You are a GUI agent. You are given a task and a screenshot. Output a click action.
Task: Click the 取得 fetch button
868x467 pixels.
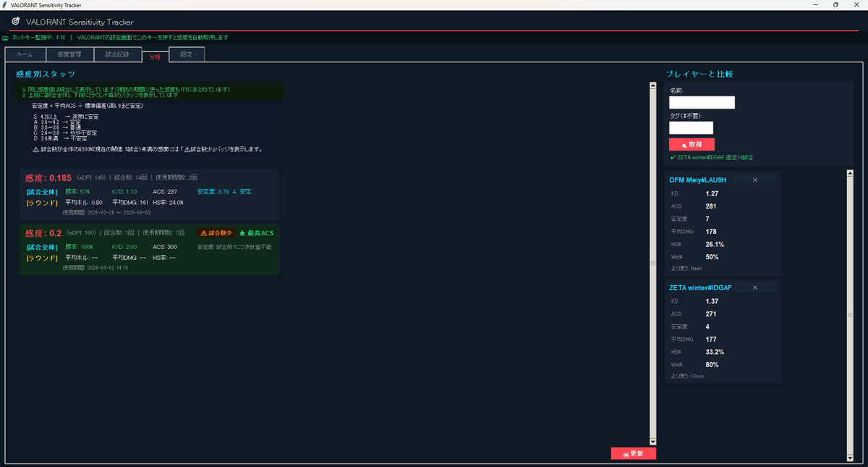[692, 144]
